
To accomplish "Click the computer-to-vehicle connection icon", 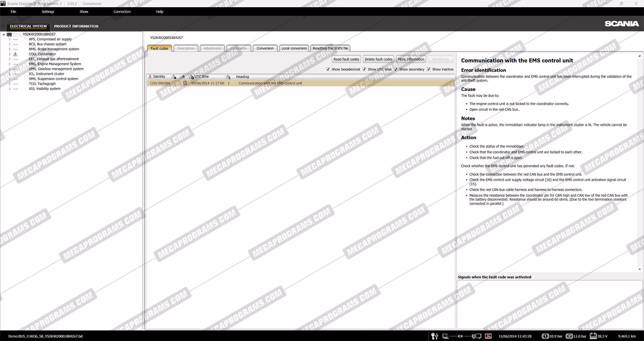I will tap(462, 336).
